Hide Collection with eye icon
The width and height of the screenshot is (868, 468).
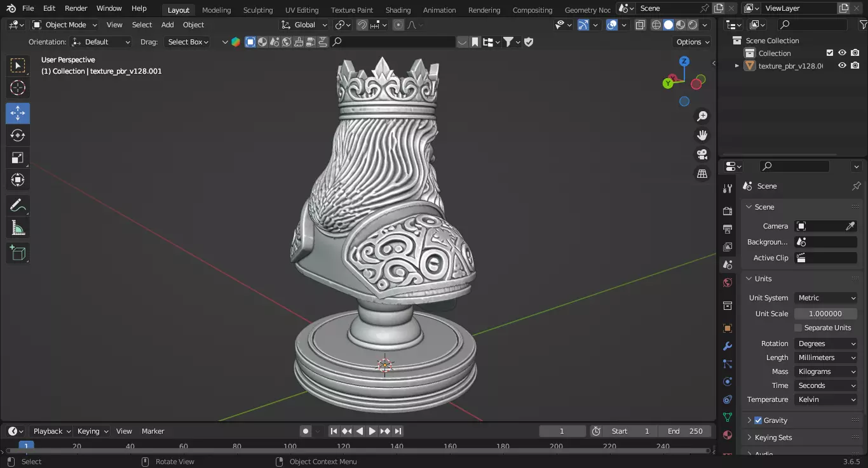tap(842, 53)
